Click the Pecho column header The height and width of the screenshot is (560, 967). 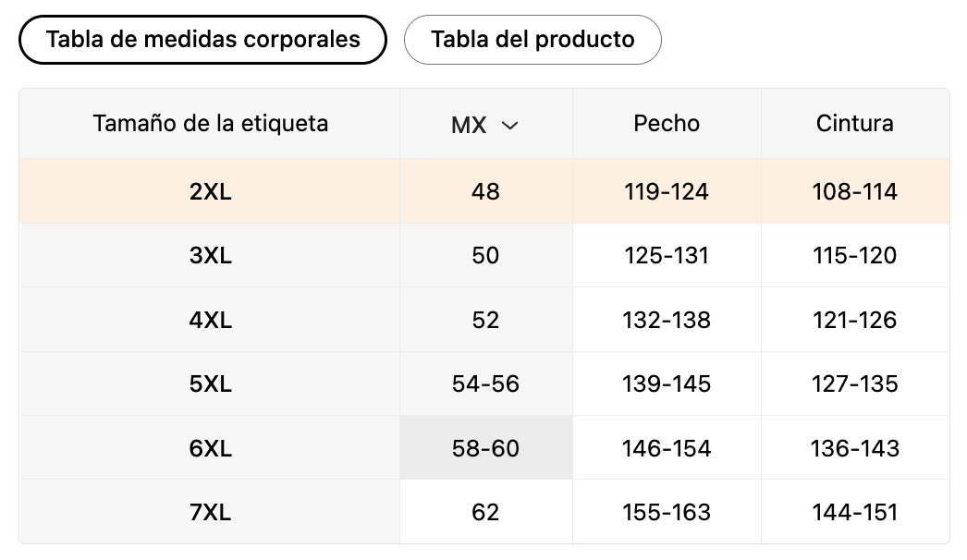pos(667,123)
